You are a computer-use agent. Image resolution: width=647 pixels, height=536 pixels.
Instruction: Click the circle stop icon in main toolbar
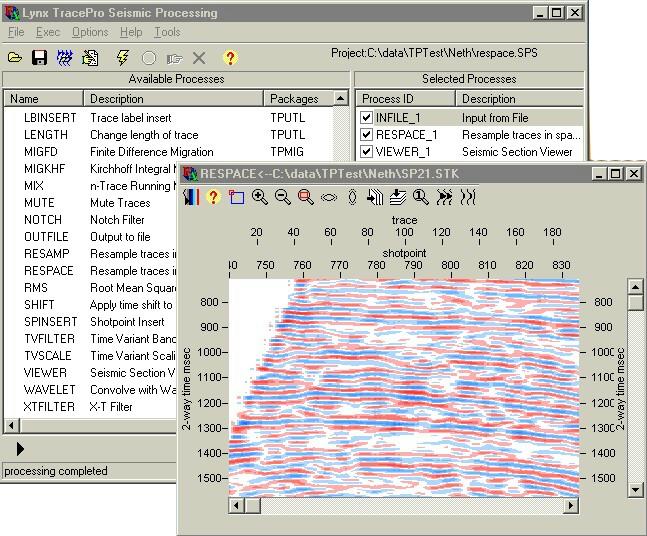point(149,58)
